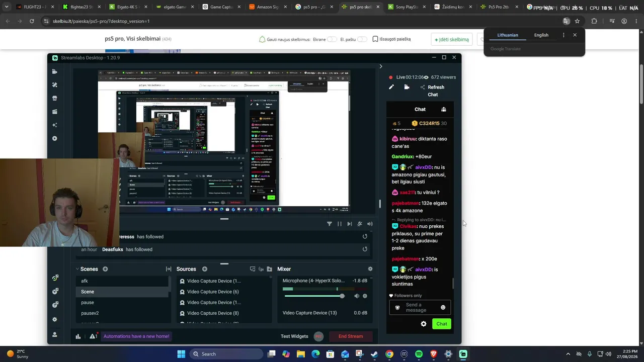This screenshot has width=644, height=362.
Task: Mute event sounds with the speaker icon
Action: click(370, 224)
